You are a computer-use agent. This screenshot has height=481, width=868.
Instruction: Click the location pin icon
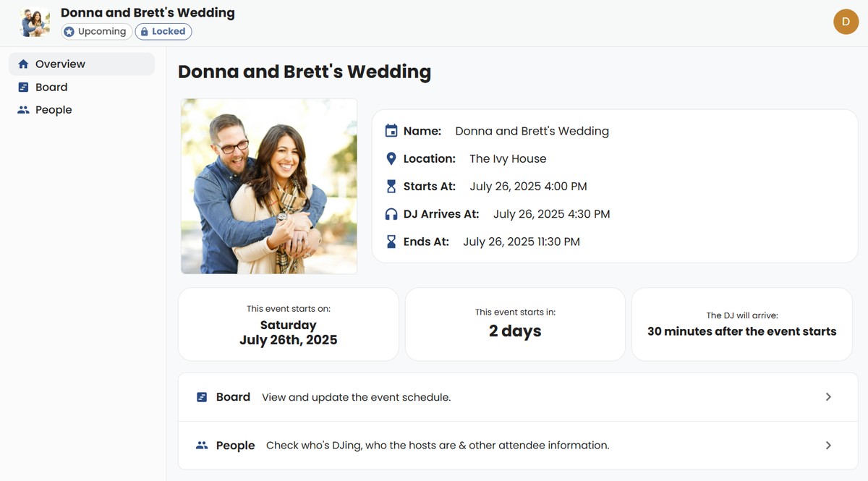tap(391, 158)
